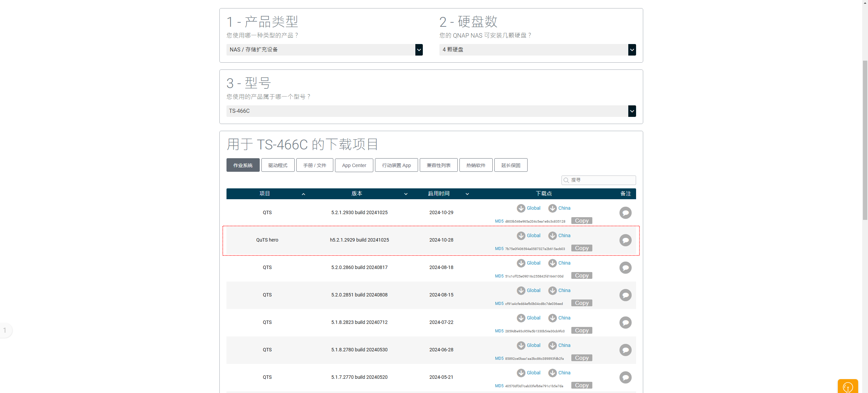Click the orange help widget icon
The height and width of the screenshot is (393, 868).
pos(848,387)
